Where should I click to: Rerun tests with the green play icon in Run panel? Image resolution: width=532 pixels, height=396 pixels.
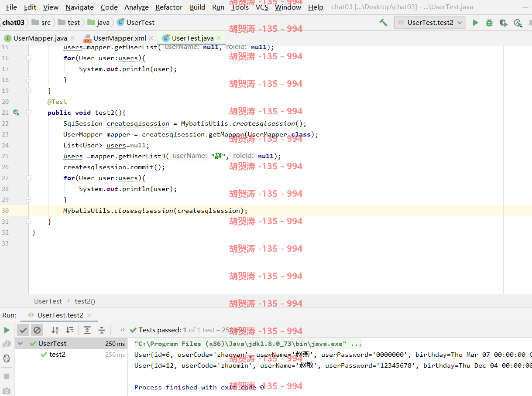7,330
